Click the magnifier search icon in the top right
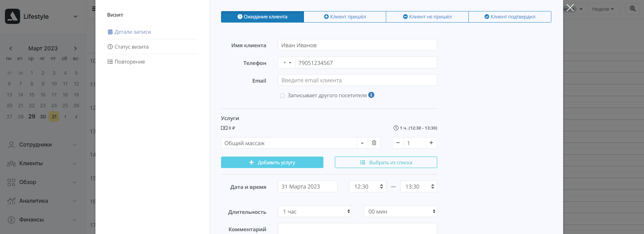 (x=633, y=9)
